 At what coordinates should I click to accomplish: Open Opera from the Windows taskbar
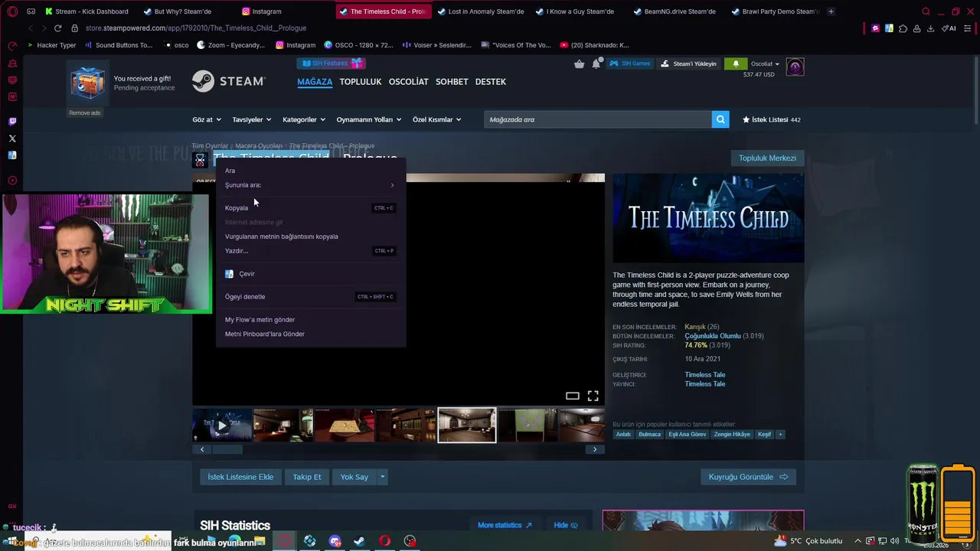click(x=384, y=541)
